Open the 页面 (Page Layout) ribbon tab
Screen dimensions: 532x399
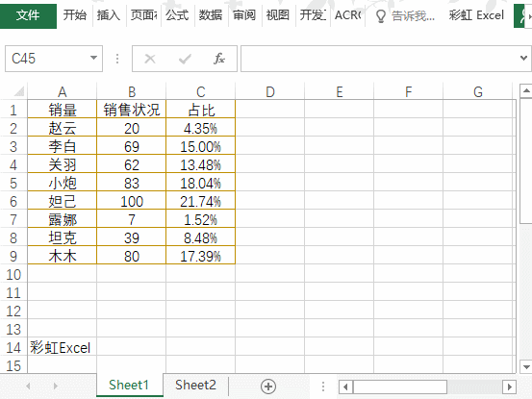tap(143, 15)
